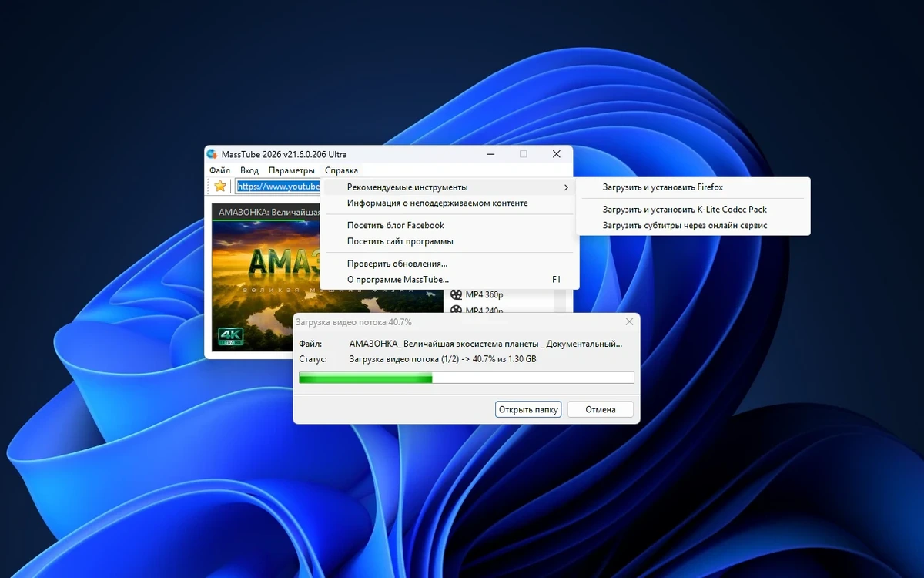Click the MassTube app icon in title bar

tap(213, 154)
